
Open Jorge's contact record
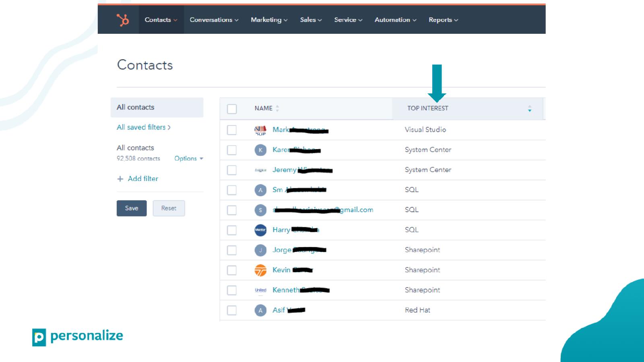(x=299, y=250)
